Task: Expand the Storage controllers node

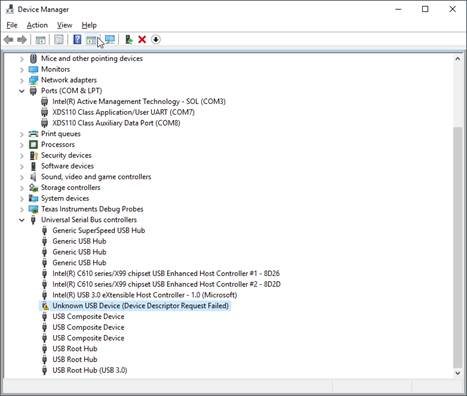Action: pos(22,188)
